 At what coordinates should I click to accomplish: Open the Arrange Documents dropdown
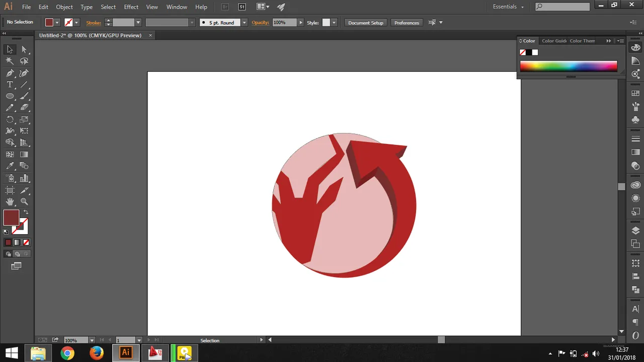coord(263,7)
